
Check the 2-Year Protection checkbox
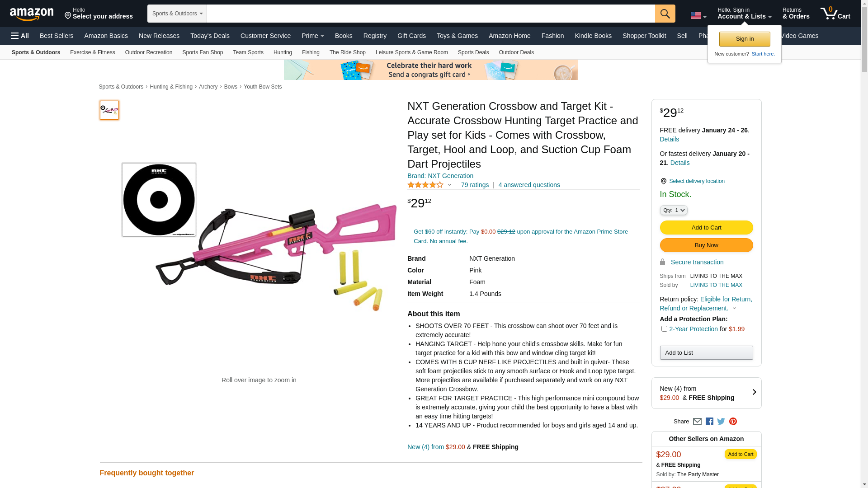click(664, 329)
